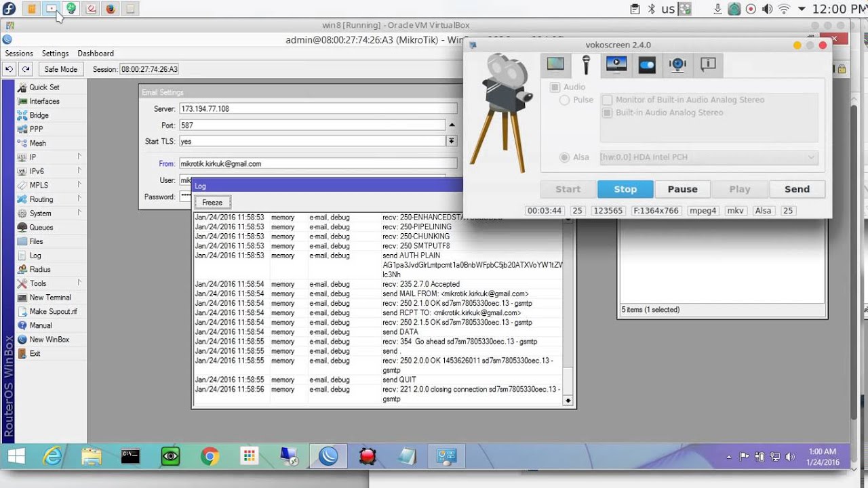Expand the System submenu
Screen dimensions: 868x488
(x=79, y=213)
